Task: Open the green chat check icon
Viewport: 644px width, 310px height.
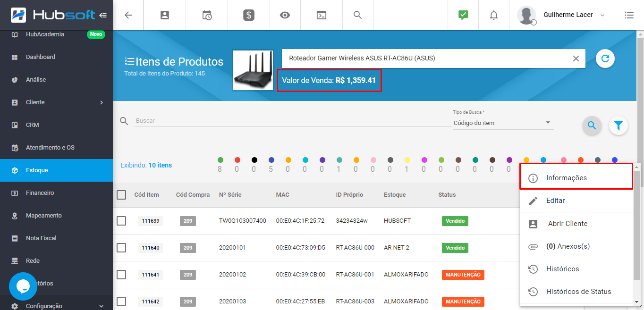Action: point(463,15)
